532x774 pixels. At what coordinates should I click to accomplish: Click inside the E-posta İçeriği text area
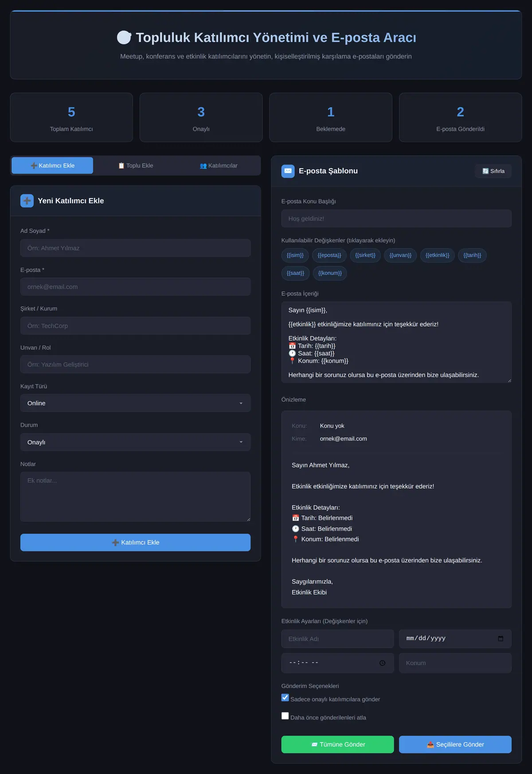[x=396, y=342]
